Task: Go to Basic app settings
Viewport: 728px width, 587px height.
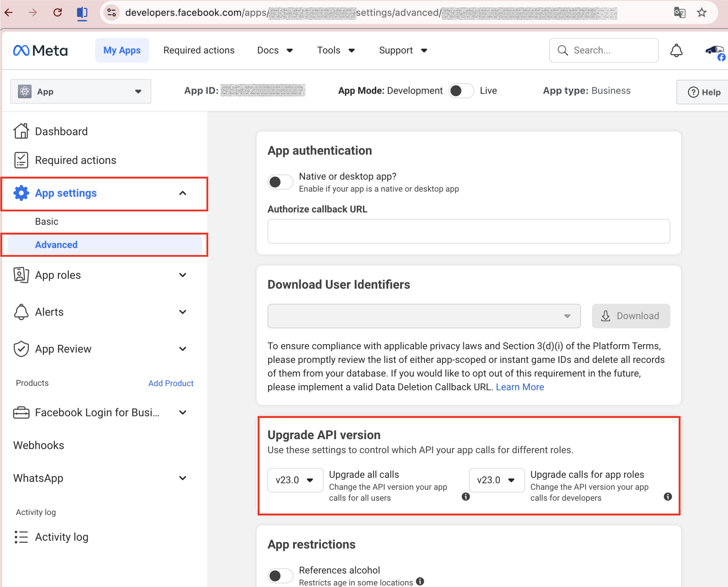Action: point(47,222)
